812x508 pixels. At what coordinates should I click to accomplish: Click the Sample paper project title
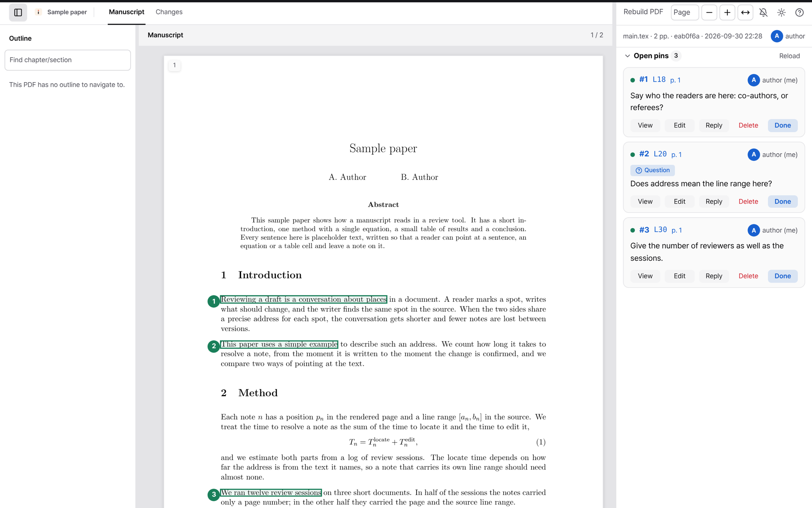click(67, 12)
